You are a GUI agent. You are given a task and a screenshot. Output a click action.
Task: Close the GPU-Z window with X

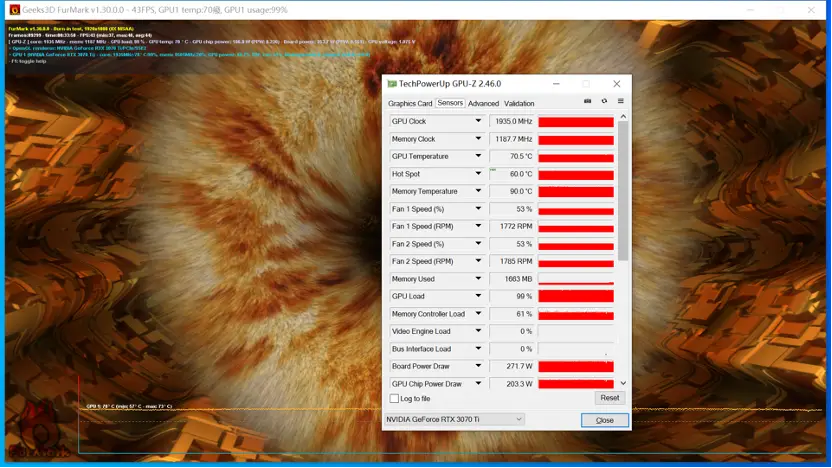pos(616,84)
